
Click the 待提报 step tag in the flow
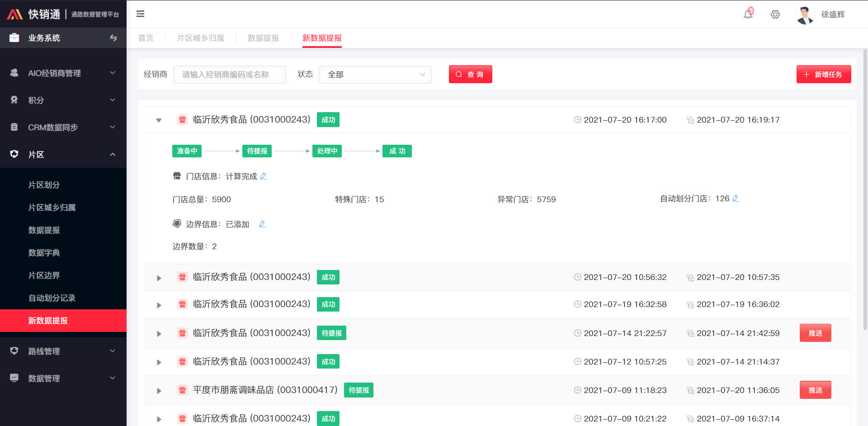pos(257,151)
